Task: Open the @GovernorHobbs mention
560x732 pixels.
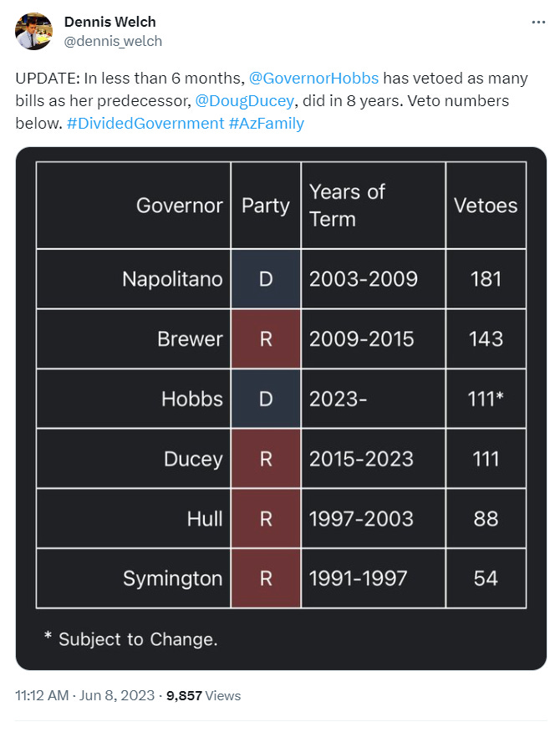Action: pos(313,78)
